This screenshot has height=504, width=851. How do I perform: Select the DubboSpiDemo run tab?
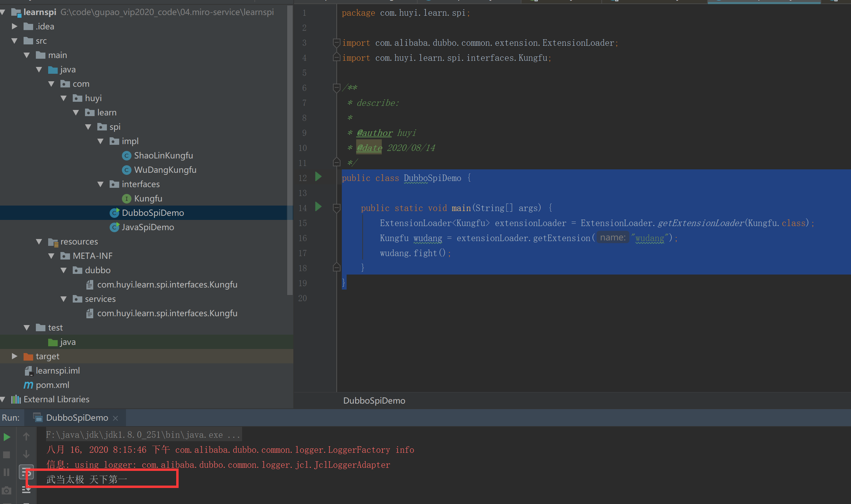[x=77, y=418]
